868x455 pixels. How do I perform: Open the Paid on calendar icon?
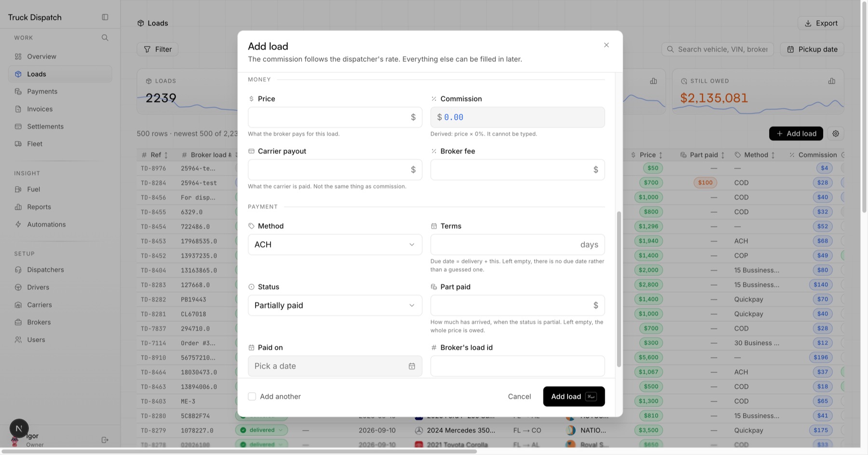tap(412, 366)
